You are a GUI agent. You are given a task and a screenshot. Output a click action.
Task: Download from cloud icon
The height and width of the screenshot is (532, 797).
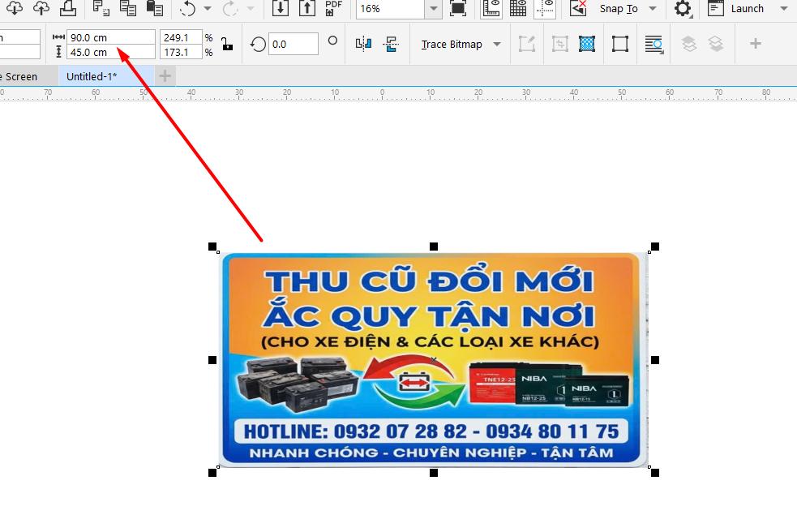pos(15,8)
